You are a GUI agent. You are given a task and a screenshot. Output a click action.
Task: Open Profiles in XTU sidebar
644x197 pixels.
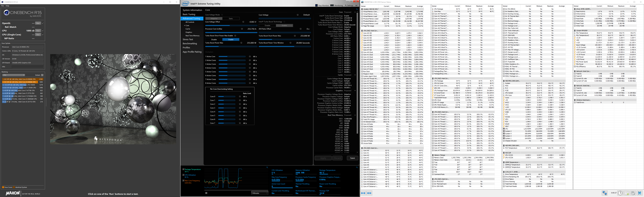pyautogui.click(x=186, y=48)
